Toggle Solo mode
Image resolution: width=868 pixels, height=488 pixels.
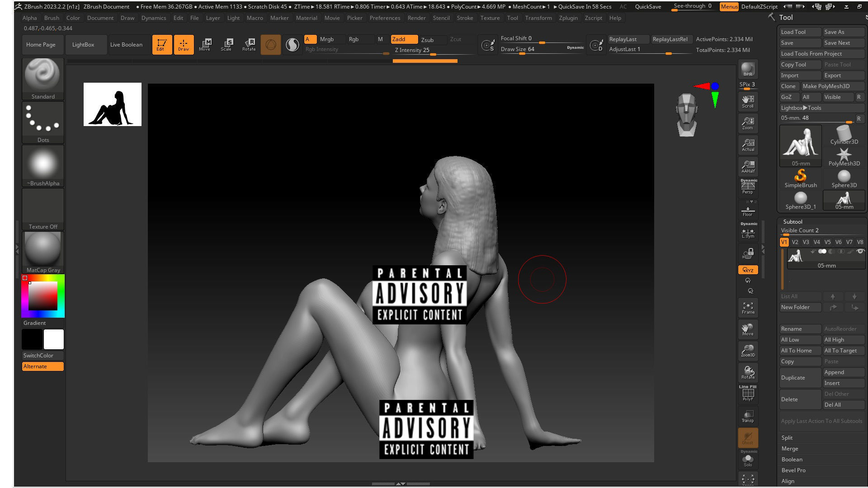coord(748,459)
